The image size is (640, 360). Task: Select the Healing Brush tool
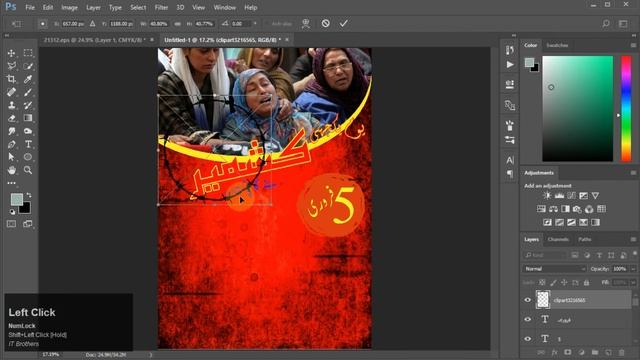pyautogui.click(x=11, y=92)
